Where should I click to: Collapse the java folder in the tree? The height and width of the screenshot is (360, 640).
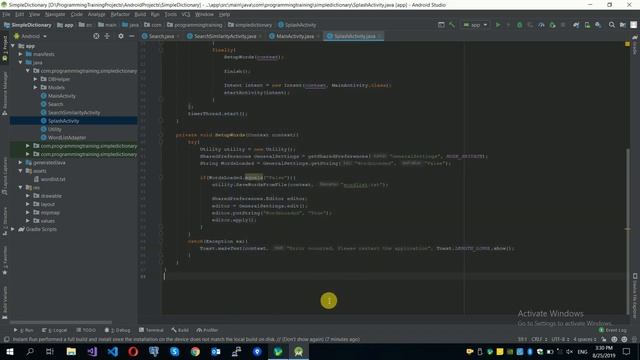coord(20,62)
